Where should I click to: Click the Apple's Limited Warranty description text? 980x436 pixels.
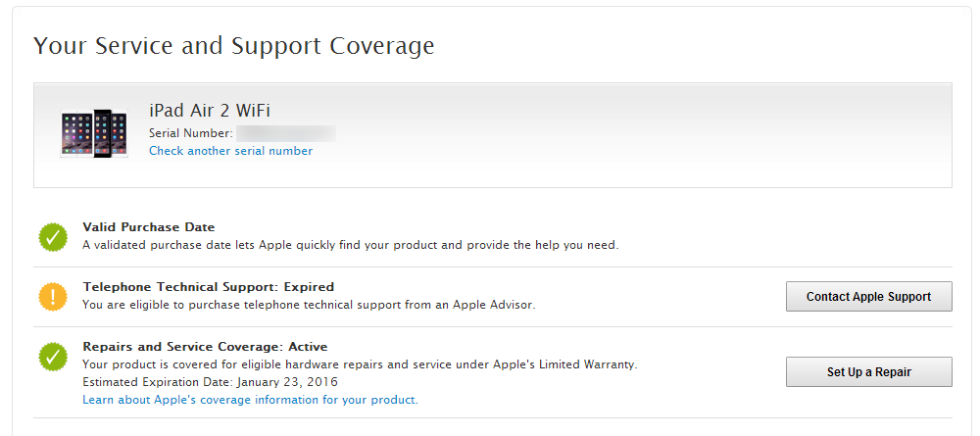point(360,364)
